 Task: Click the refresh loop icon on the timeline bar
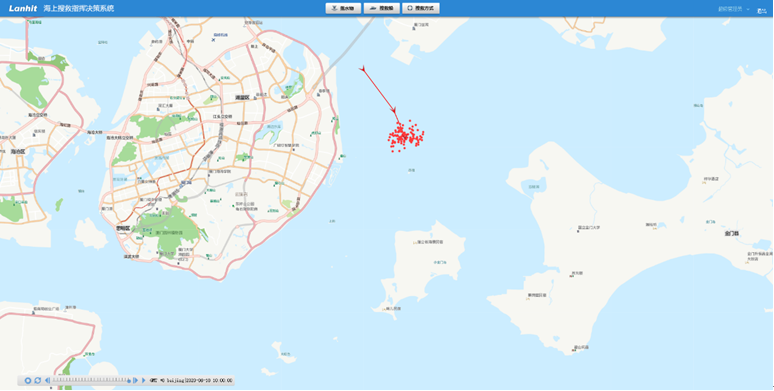pyautogui.click(x=38, y=380)
